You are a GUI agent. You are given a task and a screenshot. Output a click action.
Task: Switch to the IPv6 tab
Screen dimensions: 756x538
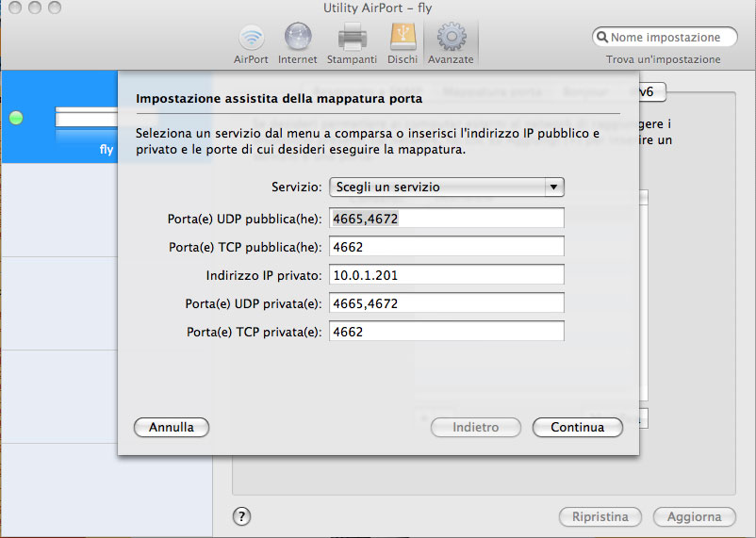pyautogui.click(x=652, y=91)
